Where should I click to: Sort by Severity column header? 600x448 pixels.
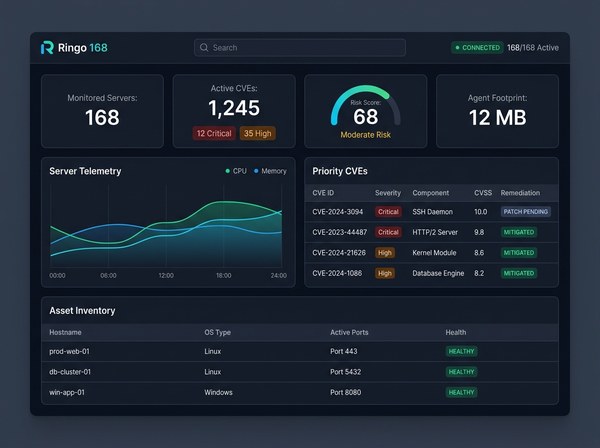[388, 193]
